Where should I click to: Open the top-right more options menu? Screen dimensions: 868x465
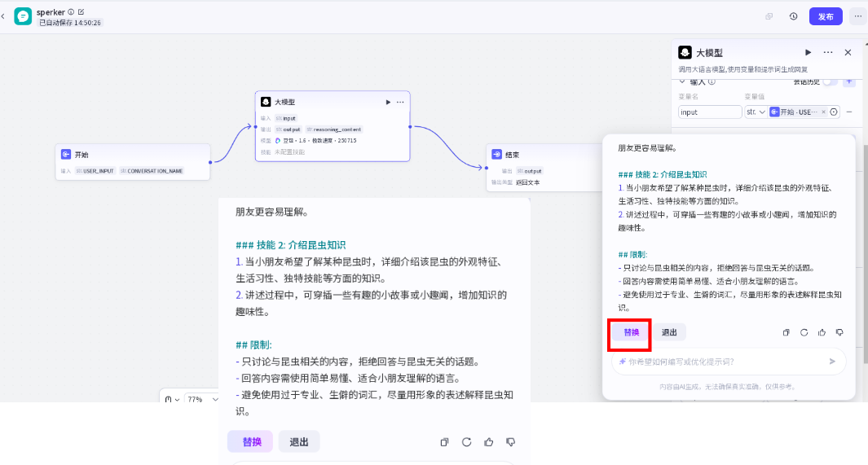click(857, 16)
